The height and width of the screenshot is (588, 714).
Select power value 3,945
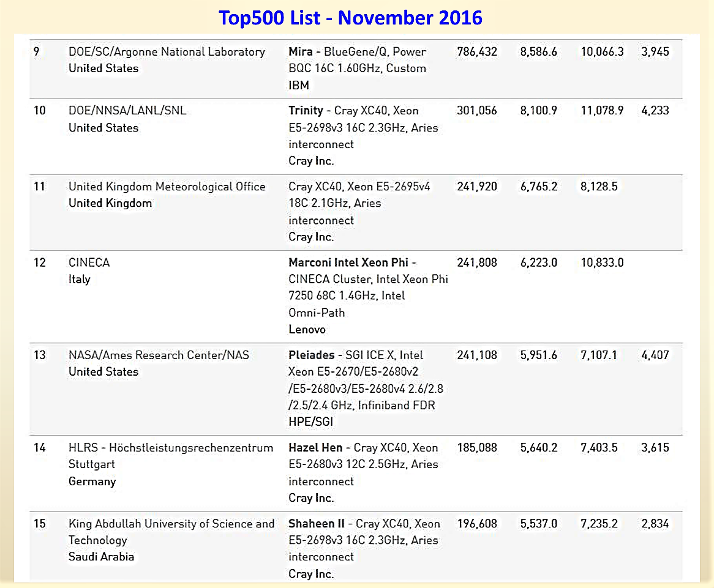[x=655, y=51]
